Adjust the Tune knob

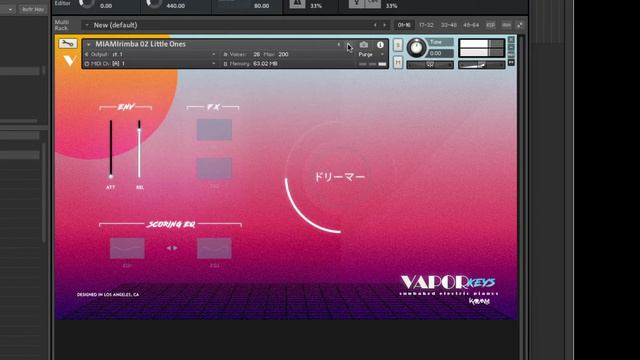(416, 48)
